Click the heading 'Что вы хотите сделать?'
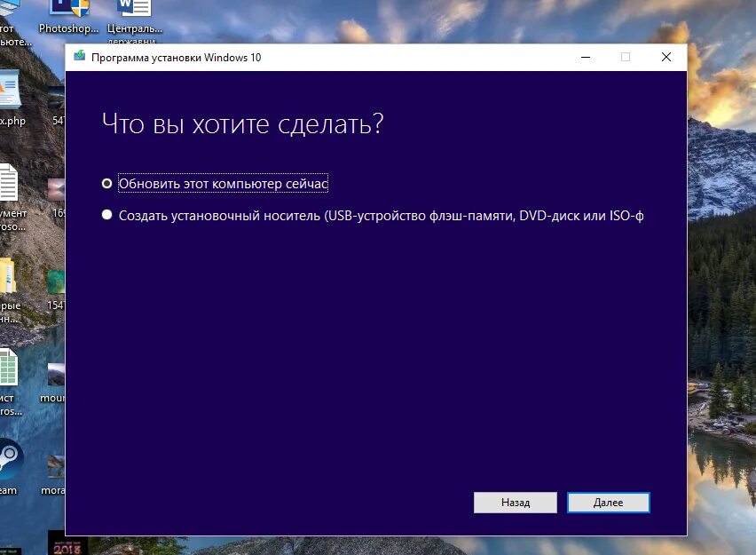The image size is (756, 555). coord(242,124)
